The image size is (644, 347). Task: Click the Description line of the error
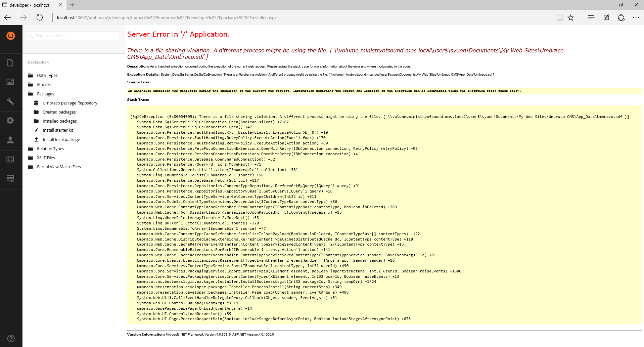tap(269, 67)
